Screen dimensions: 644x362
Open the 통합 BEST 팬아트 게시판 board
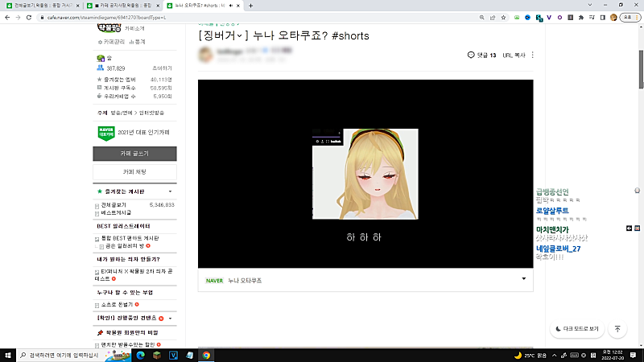(130, 238)
